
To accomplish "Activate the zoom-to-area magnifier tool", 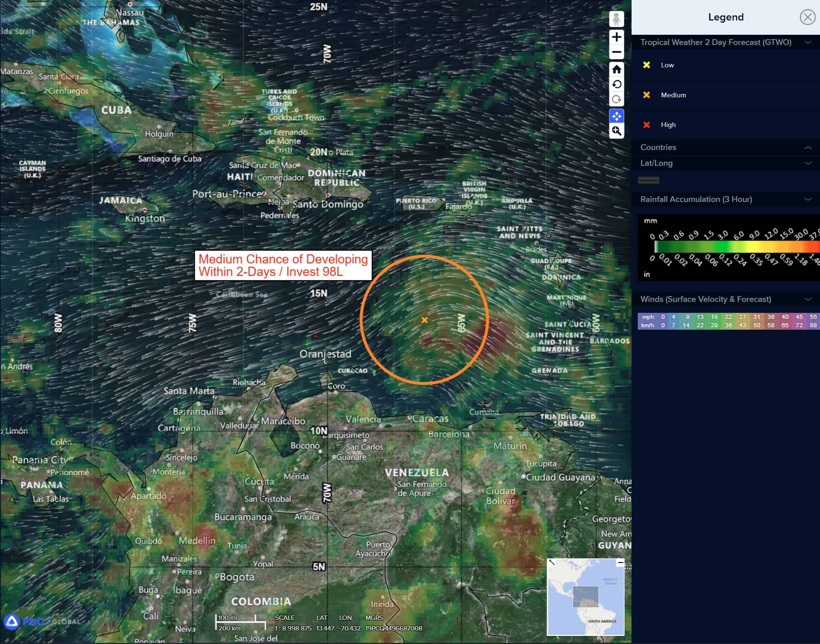I will 617,131.
